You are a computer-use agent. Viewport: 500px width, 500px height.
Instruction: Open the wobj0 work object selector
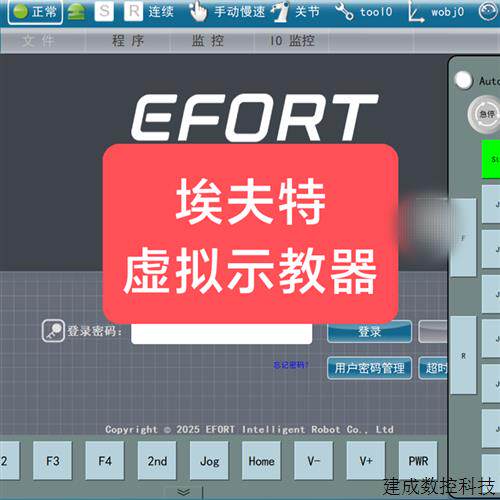(447, 12)
